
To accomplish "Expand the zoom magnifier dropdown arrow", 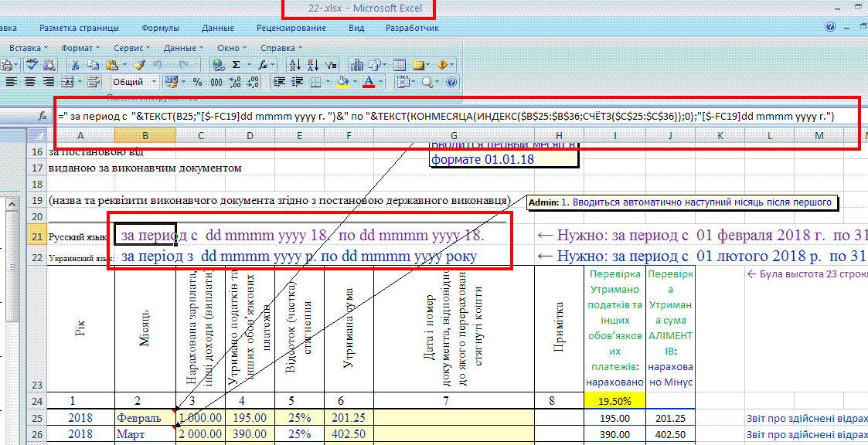I will tap(438, 82).
